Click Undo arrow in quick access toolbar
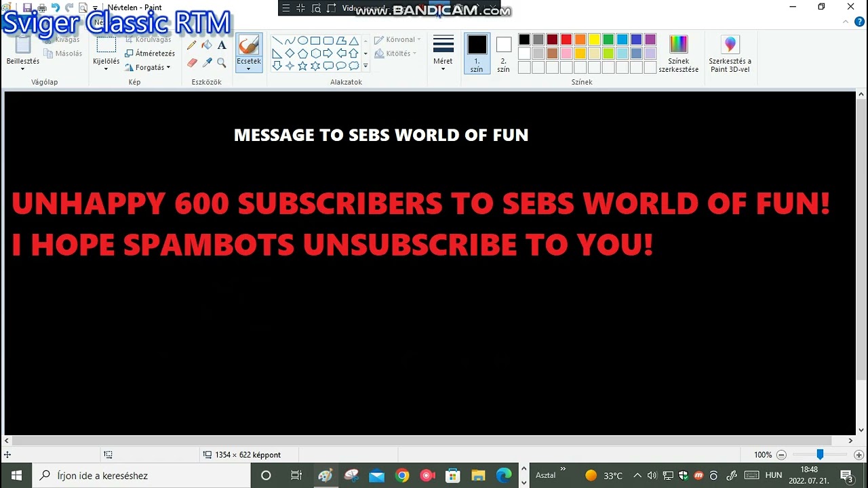Viewport: 868px width, 488px height. click(x=56, y=7)
